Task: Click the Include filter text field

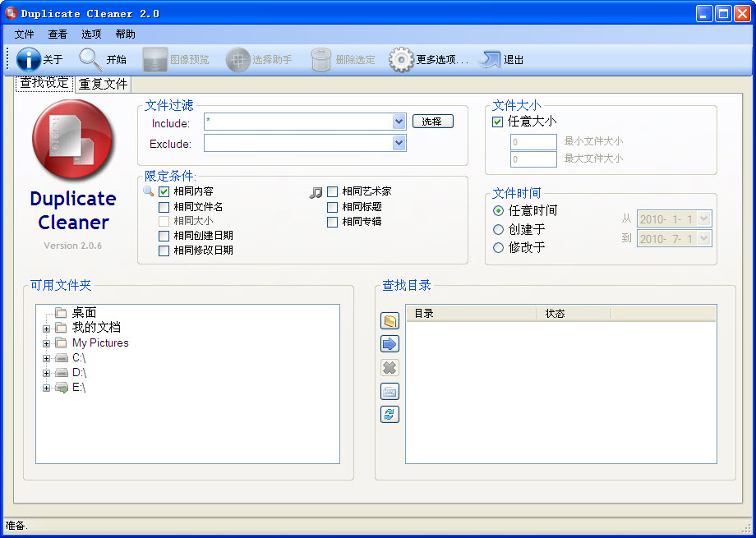Action: 298,122
